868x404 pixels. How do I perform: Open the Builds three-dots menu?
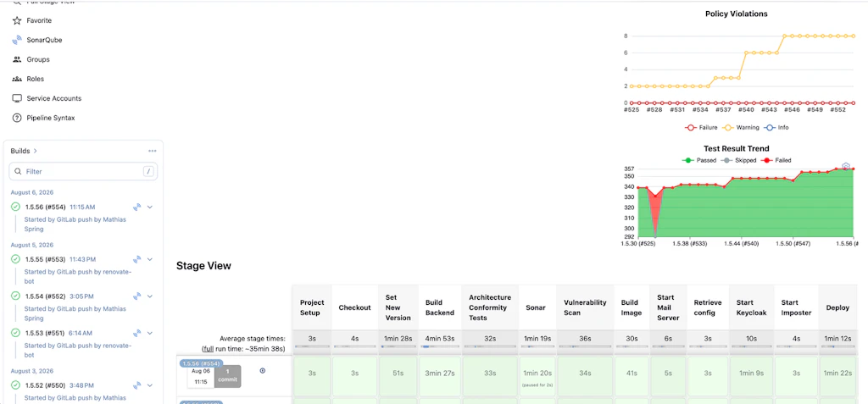pyautogui.click(x=153, y=151)
